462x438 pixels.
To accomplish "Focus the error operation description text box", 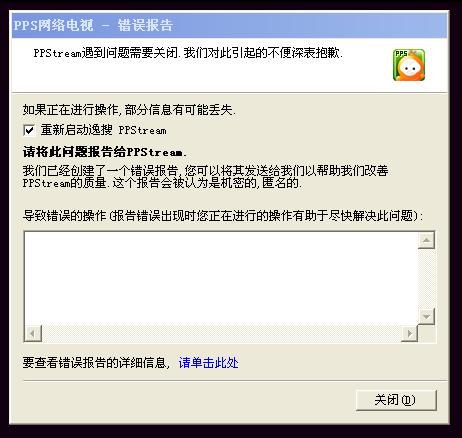I will click(221, 278).
